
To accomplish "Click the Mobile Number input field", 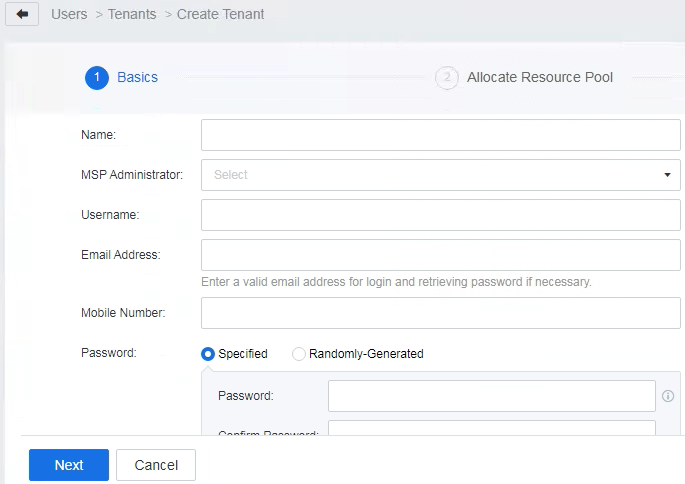I will pos(440,313).
